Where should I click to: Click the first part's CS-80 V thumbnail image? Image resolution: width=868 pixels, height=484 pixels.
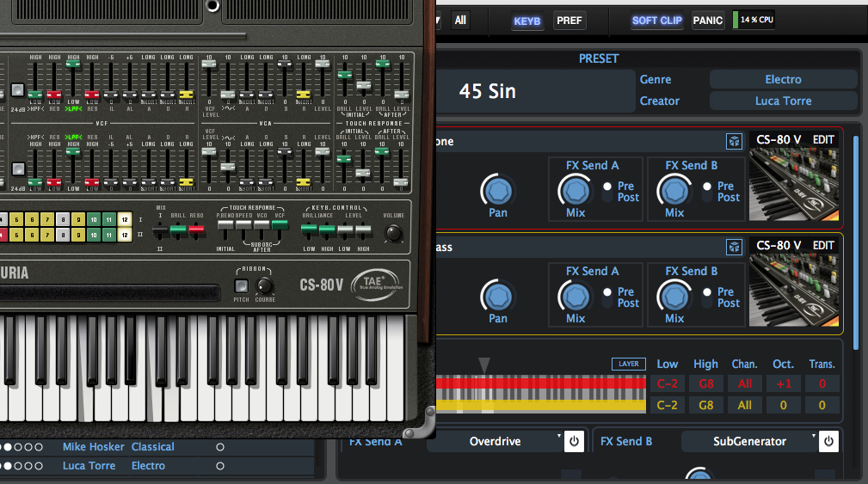794,184
